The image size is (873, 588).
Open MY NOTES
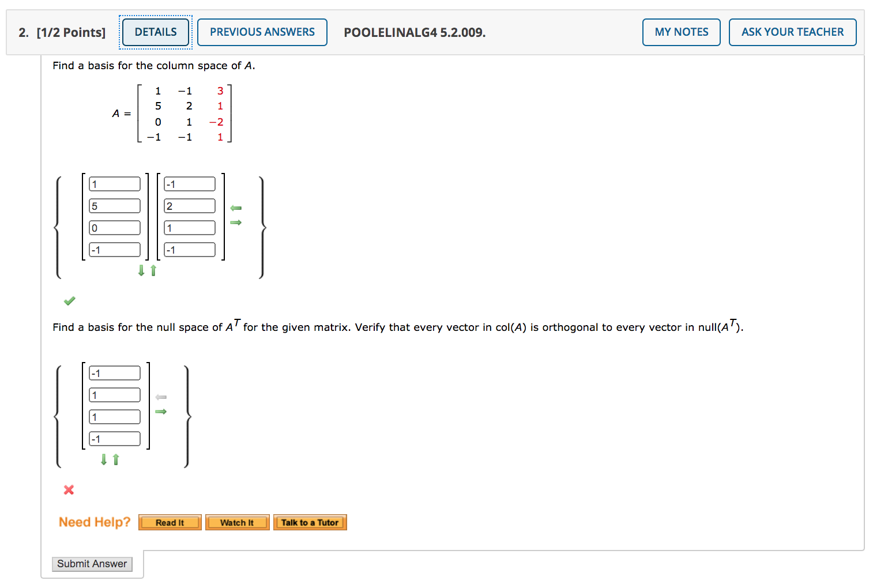tap(681, 32)
